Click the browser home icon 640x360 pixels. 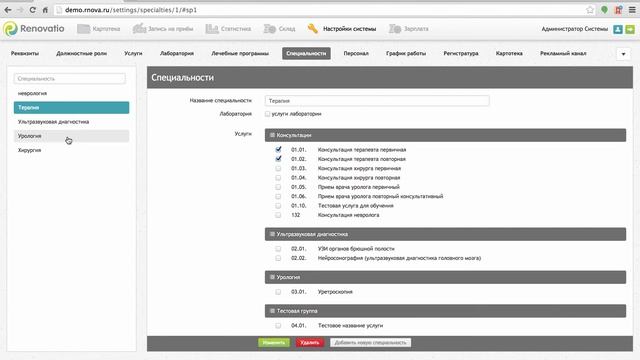[x=45, y=10]
